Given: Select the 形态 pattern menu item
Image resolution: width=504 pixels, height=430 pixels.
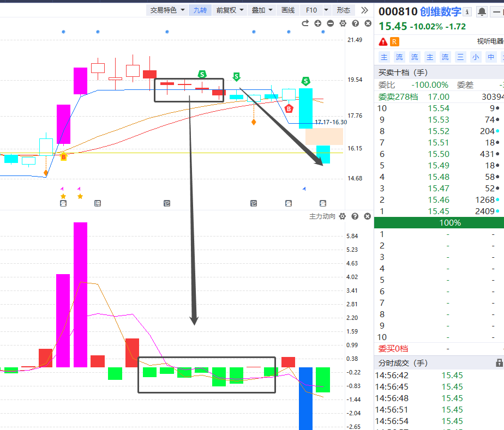Looking at the screenshot, I should (344, 10).
